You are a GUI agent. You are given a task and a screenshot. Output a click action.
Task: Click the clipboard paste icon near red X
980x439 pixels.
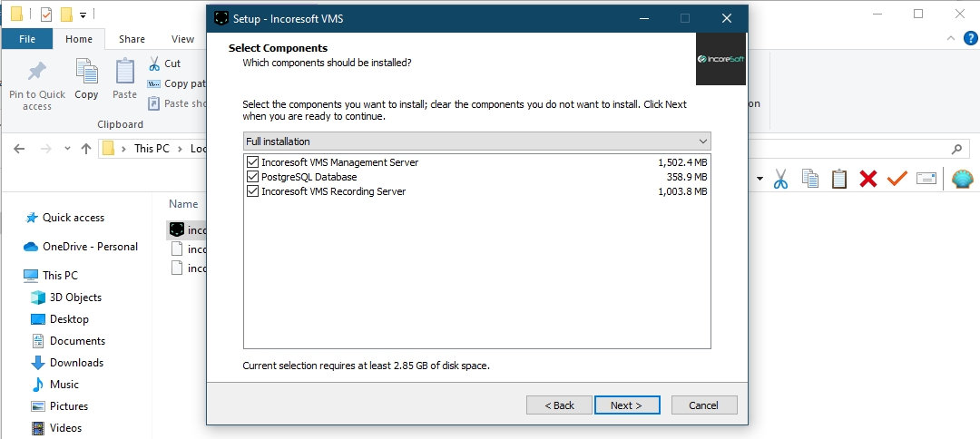838,180
